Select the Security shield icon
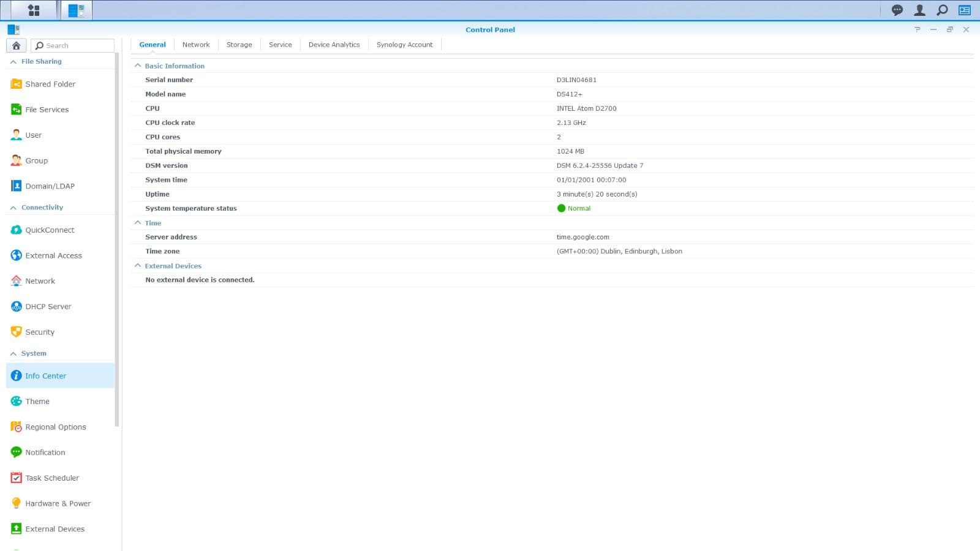The height and width of the screenshot is (551, 980). pyautogui.click(x=16, y=331)
